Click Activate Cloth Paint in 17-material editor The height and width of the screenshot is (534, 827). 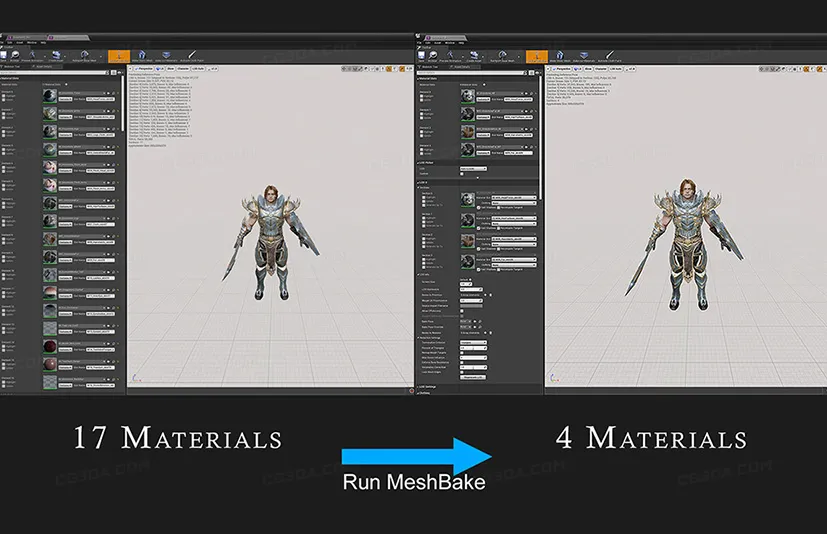(192, 55)
